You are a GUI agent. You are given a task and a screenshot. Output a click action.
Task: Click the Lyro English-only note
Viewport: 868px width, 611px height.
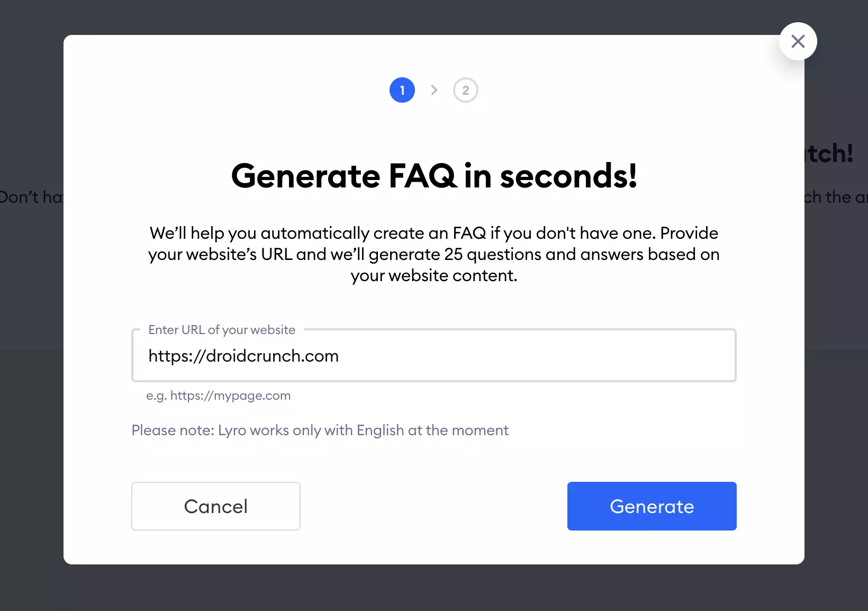[320, 430]
